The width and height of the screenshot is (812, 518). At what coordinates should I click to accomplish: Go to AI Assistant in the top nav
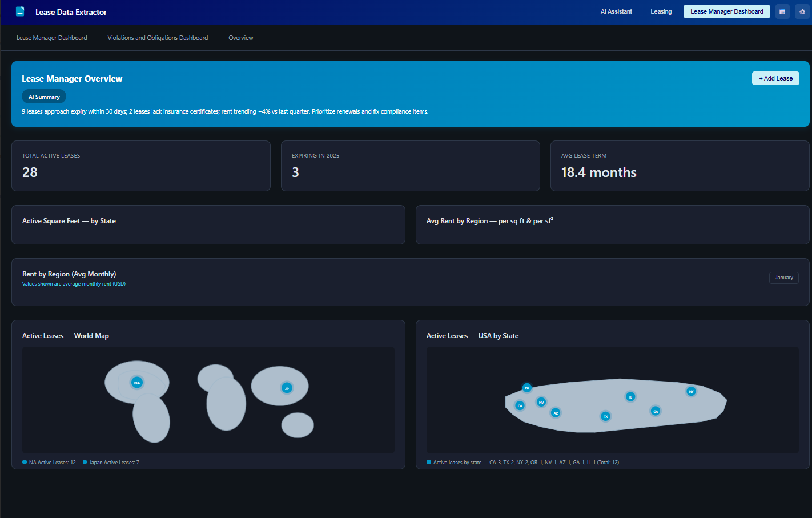pyautogui.click(x=616, y=11)
